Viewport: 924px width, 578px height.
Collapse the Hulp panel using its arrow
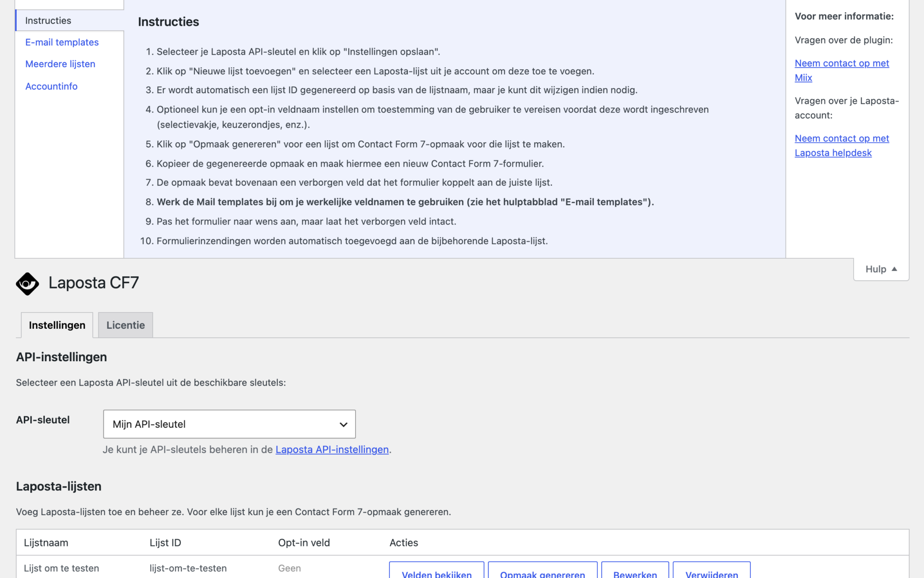click(x=894, y=269)
